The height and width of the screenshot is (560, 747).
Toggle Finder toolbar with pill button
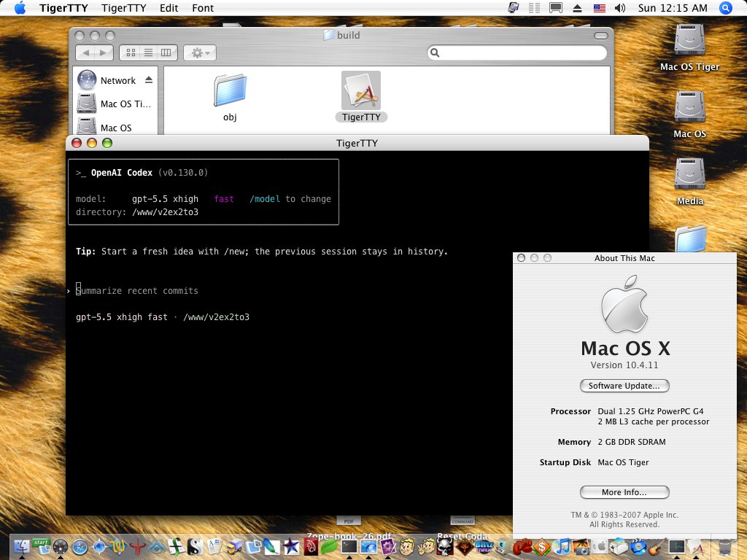(601, 36)
